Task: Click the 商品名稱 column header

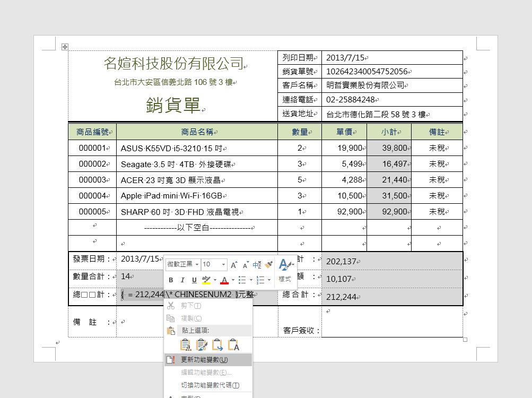Action: [197, 132]
